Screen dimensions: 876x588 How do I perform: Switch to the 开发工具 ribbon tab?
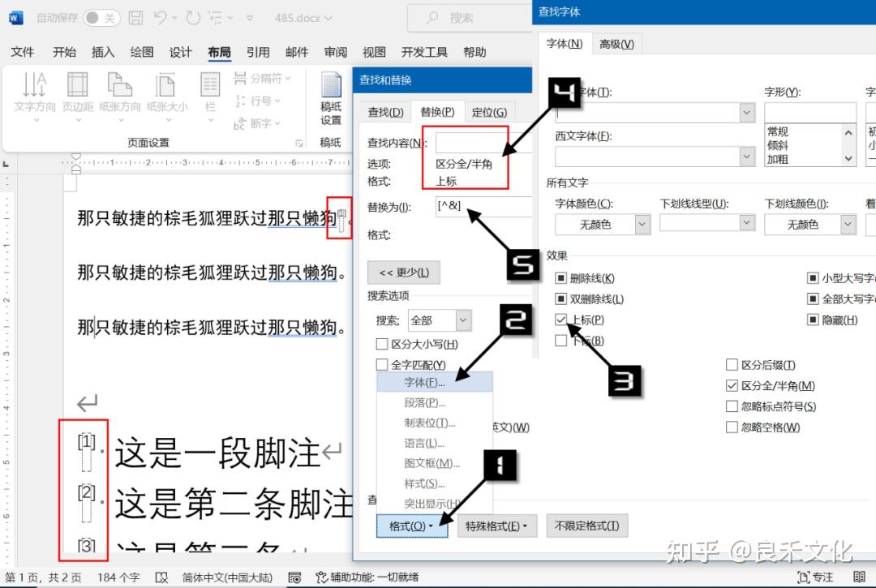coord(424,52)
